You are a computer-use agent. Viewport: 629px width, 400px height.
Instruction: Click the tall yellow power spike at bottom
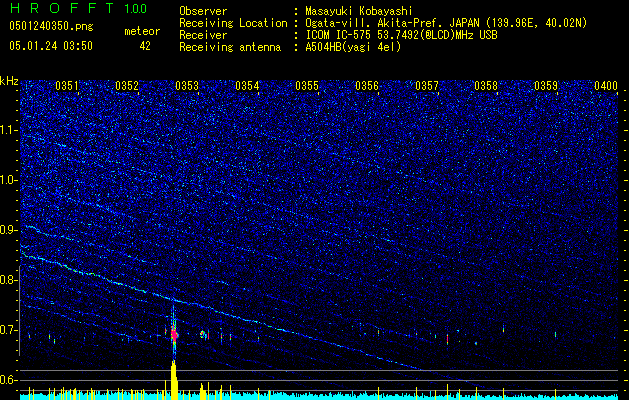click(x=174, y=380)
